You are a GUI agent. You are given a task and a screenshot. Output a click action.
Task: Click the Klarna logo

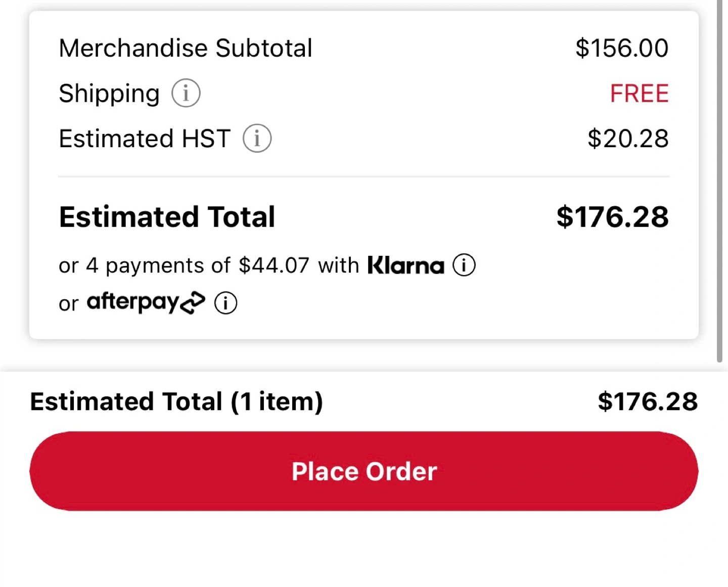tap(405, 265)
